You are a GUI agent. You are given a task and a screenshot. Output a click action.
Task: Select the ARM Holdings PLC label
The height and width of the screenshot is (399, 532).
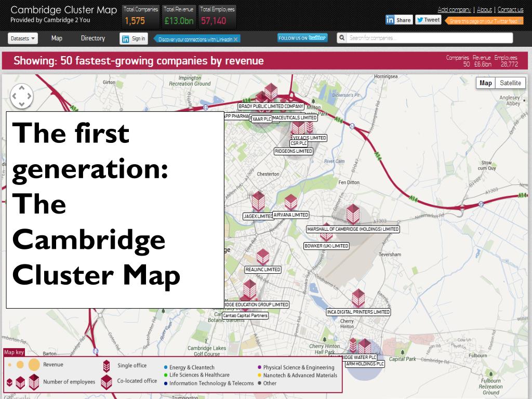coord(365,364)
